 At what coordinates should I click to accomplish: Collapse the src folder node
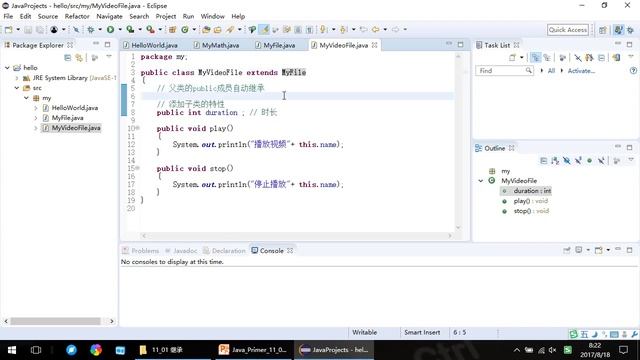tap(17, 88)
